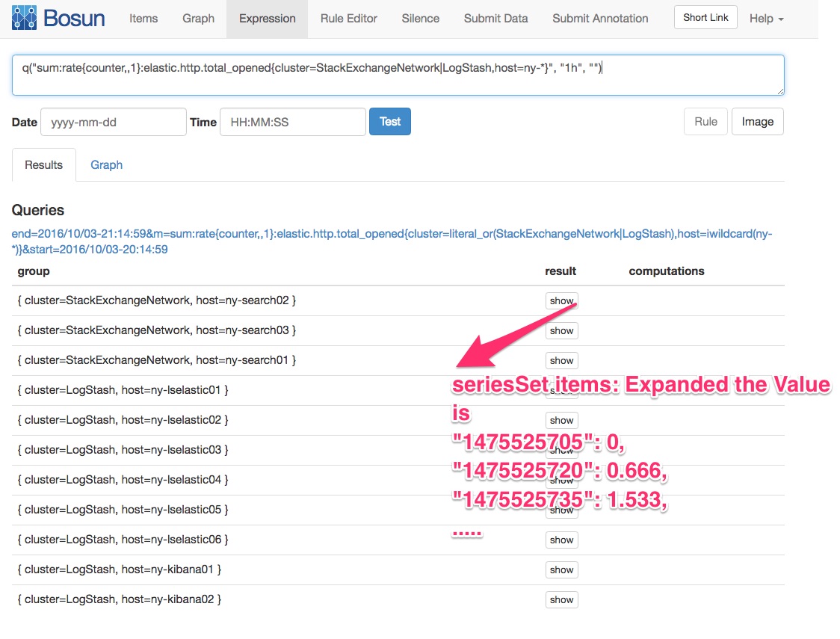Show result for host ny-search02
840x639 pixels.
(561, 301)
